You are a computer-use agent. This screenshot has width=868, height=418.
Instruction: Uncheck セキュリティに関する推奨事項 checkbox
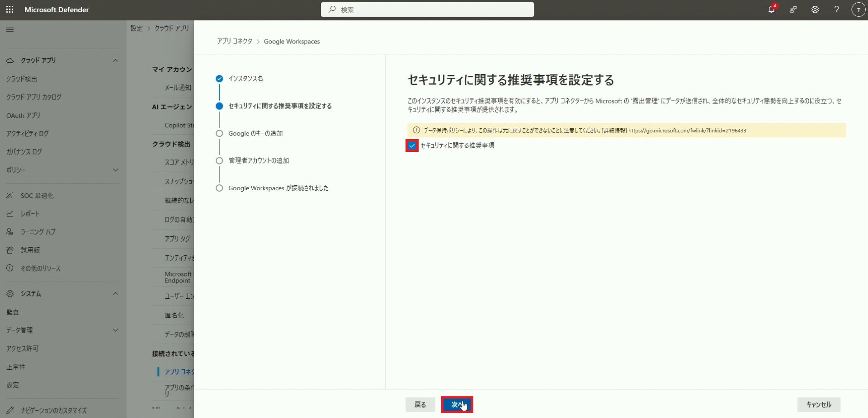click(x=412, y=146)
